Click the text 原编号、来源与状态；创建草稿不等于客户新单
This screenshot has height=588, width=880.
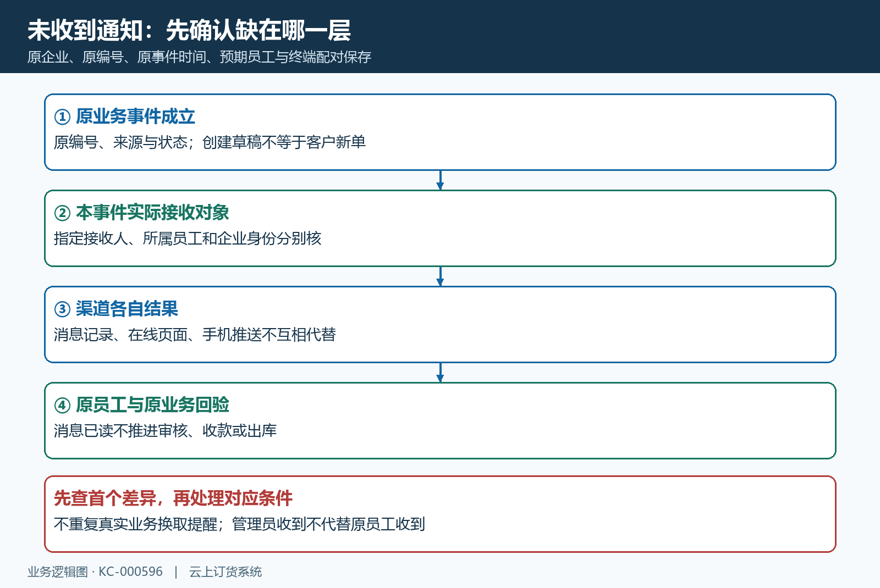click(x=210, y=142)
